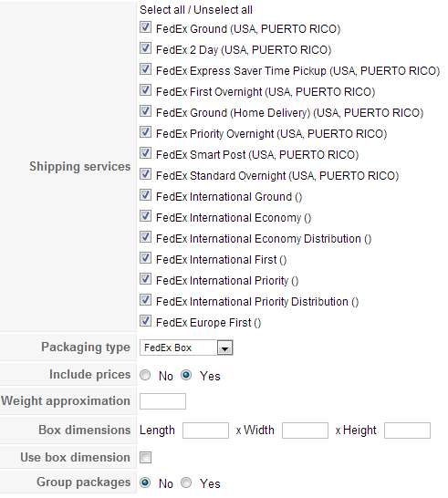This screenshot has width=448, height=498.
Task: Open the Packaging type dropdown arrow
Action: (225, 348)
